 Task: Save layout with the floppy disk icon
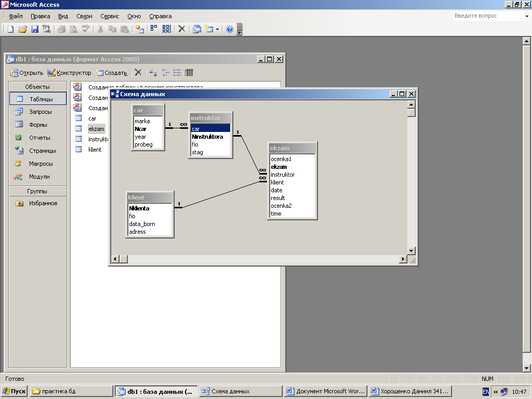35,29
